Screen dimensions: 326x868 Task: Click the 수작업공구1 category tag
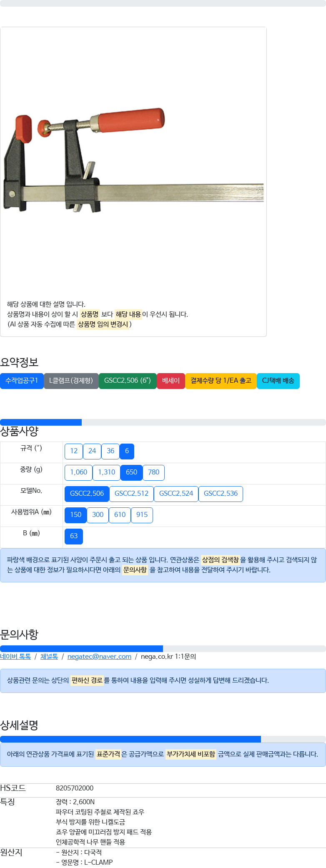(22, 381)
